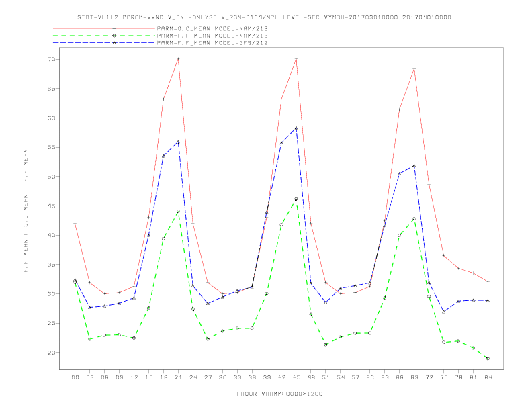Click the x-axis forecast hour label 39
The width and height of the screenshot is (532, 411).
[267, 377]
